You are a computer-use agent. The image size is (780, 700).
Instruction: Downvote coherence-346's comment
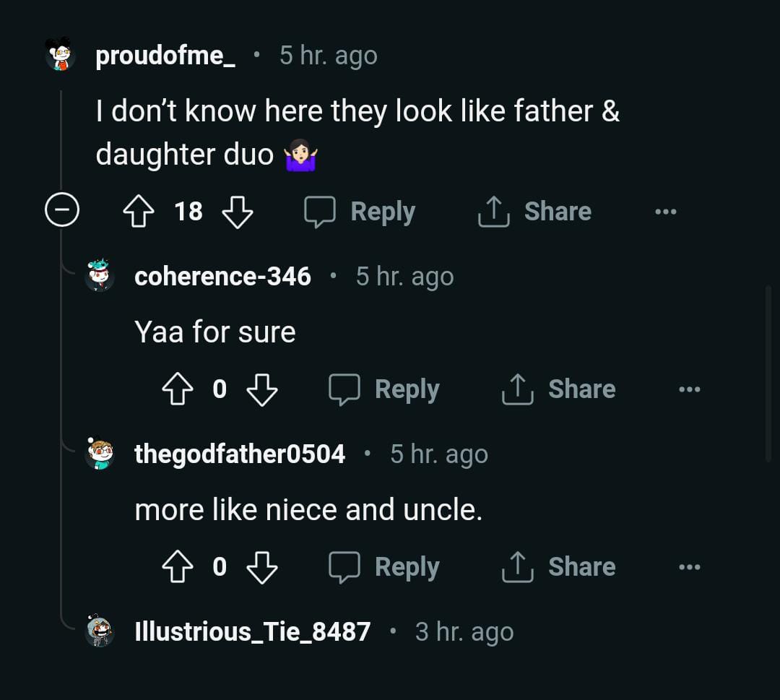261,389
